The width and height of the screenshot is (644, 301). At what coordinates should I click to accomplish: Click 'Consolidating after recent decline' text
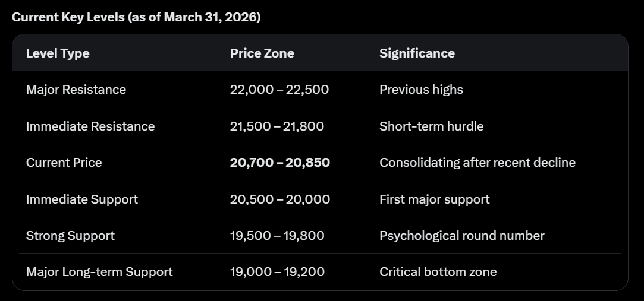pos(477,163)
